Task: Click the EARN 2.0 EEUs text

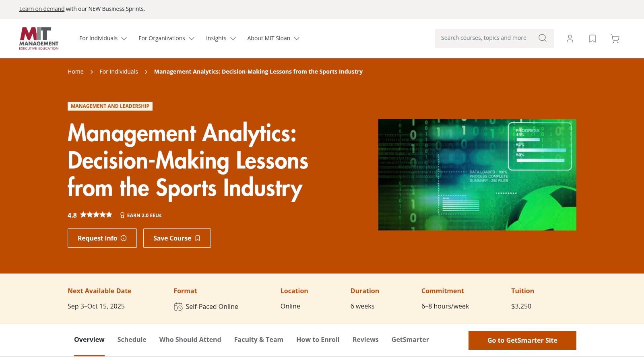Action: [x=144, y=215]
